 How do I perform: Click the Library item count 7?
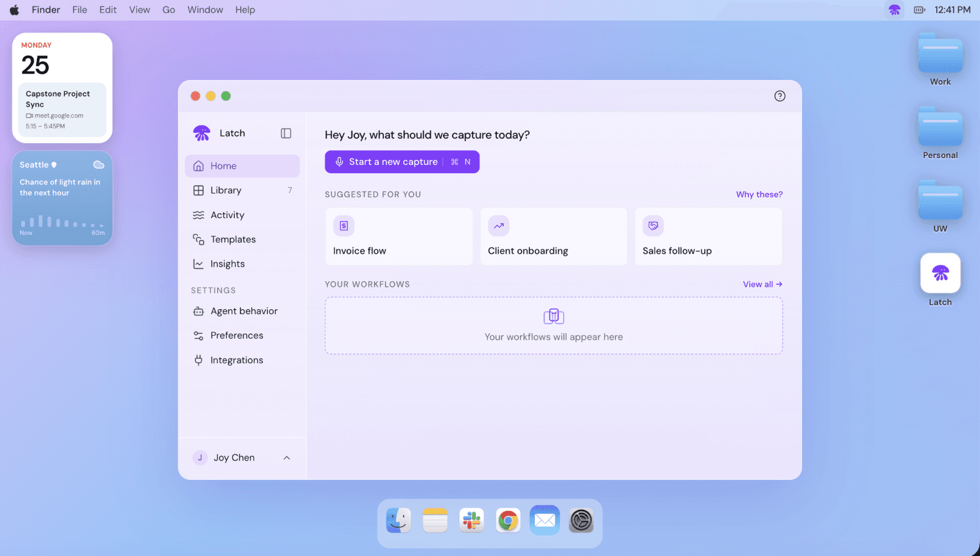290,190
